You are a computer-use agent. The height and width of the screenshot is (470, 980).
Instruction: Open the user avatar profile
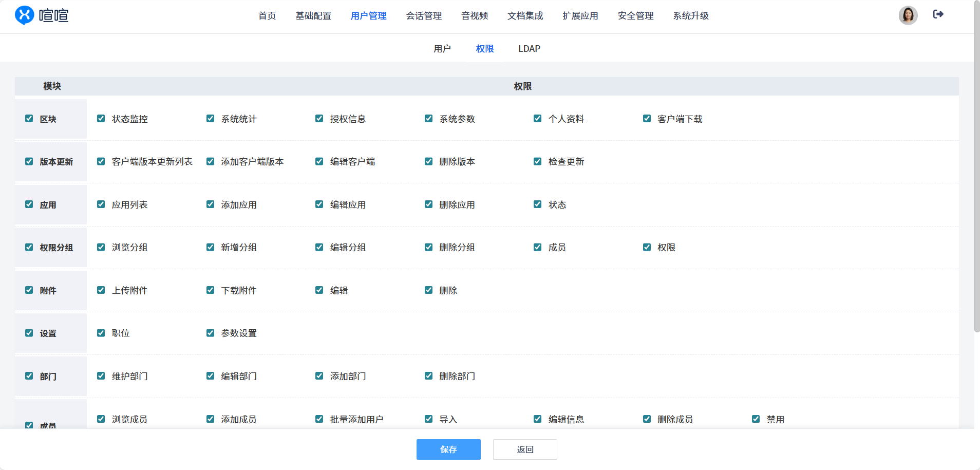point(908,15)
